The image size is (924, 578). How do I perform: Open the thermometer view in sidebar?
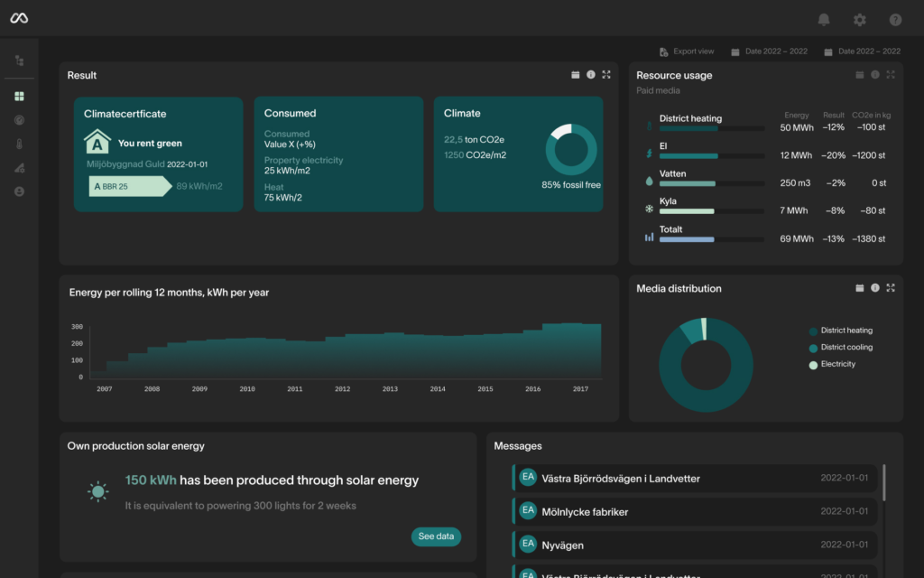(x=19, y=144)
